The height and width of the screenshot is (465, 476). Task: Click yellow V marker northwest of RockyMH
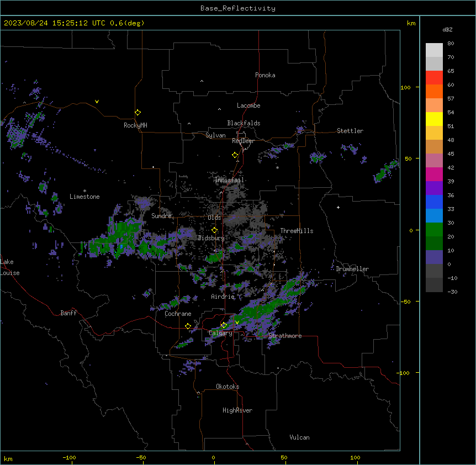click(x=97, y=102)
